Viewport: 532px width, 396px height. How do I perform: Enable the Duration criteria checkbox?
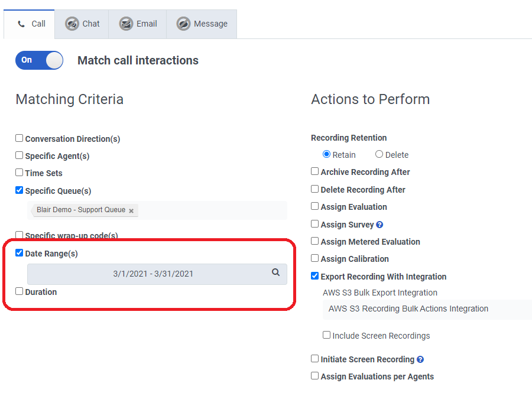[x=20, y=291]
